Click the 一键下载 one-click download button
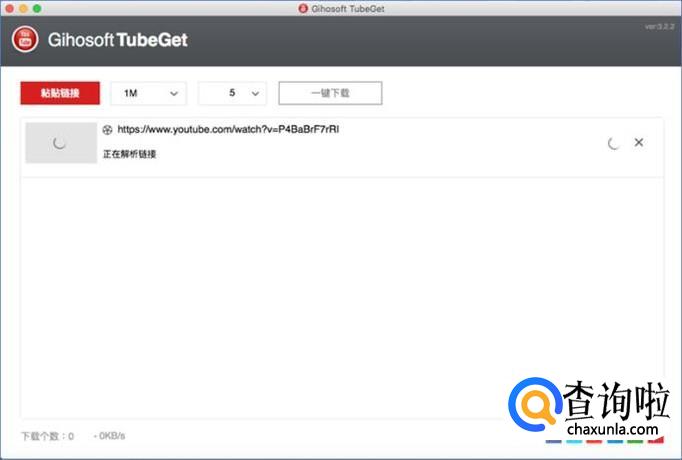Screen dimensions: 682x460 (331, 93)
